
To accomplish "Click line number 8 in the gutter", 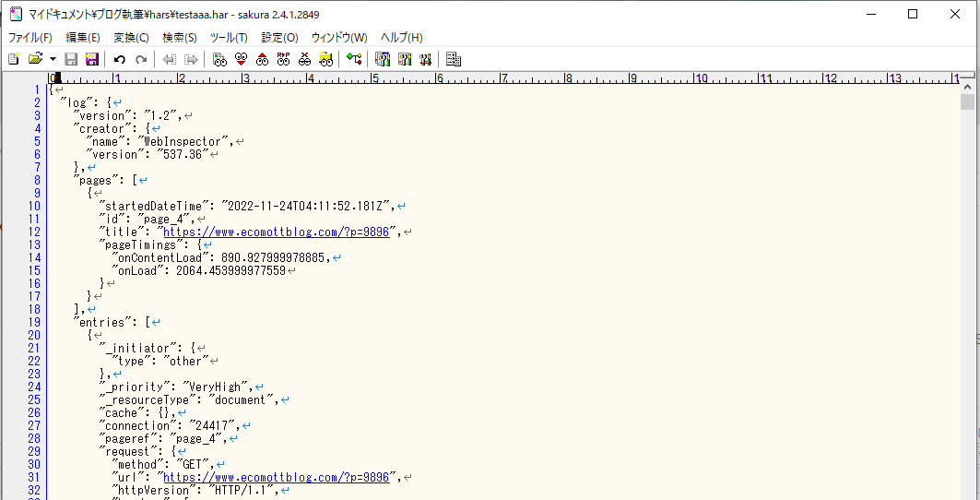I will pyautogui.click(x=38, y=180).
